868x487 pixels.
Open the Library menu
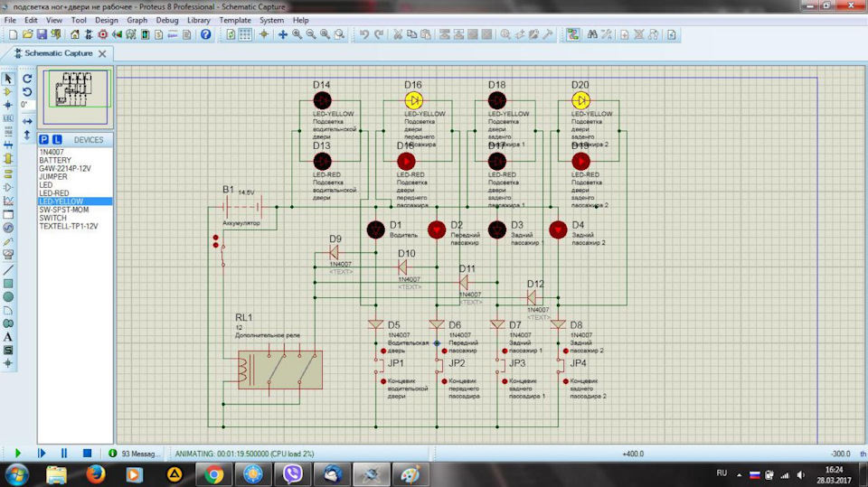(x=198, y=20)
